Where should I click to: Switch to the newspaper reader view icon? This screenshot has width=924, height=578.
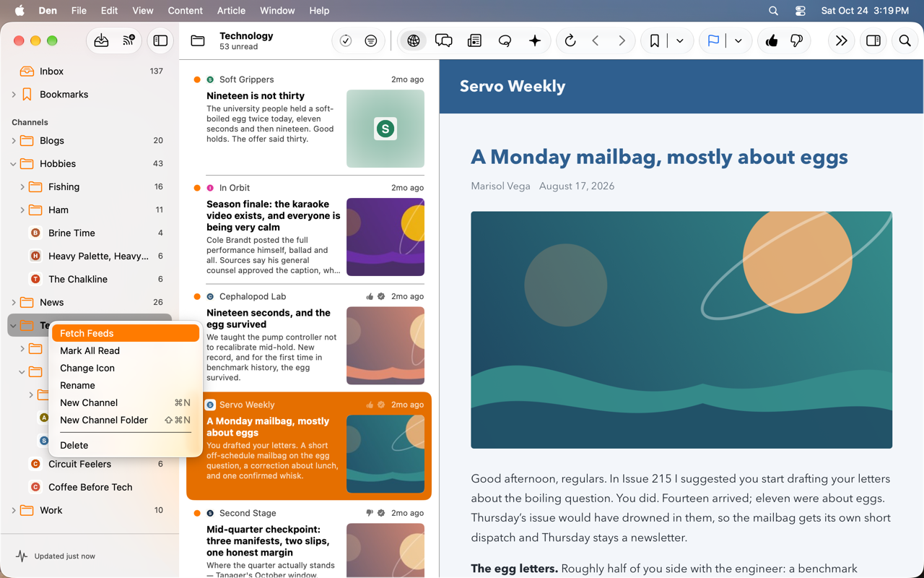pyautogui.click(x=474, y=41)
